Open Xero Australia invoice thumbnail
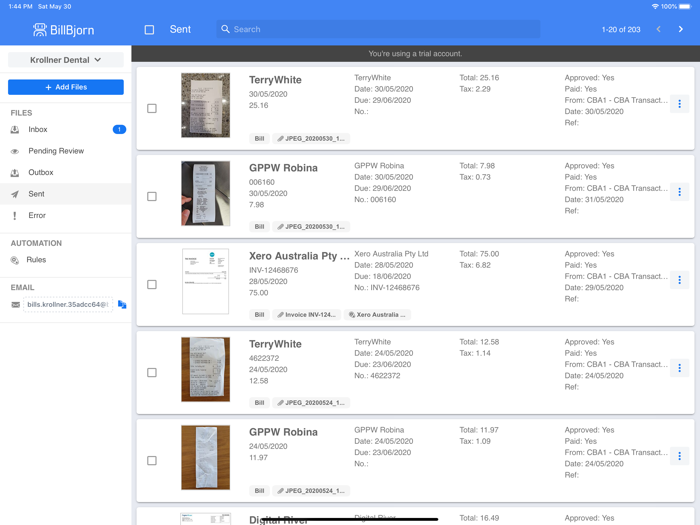700x525 pixels. coord(205,281)
